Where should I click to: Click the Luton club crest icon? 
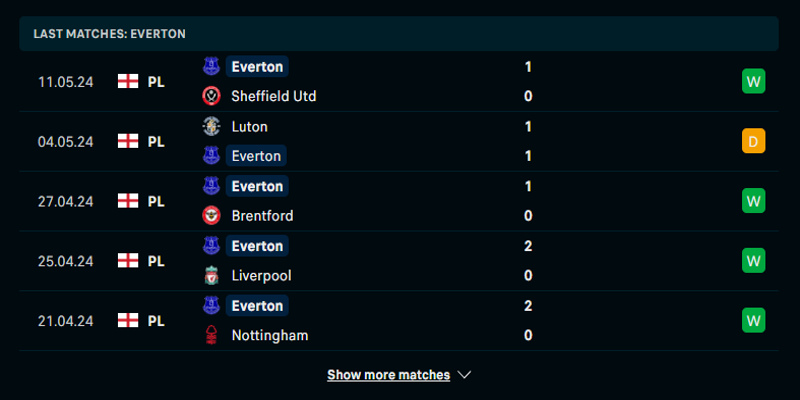pos(211,126)
